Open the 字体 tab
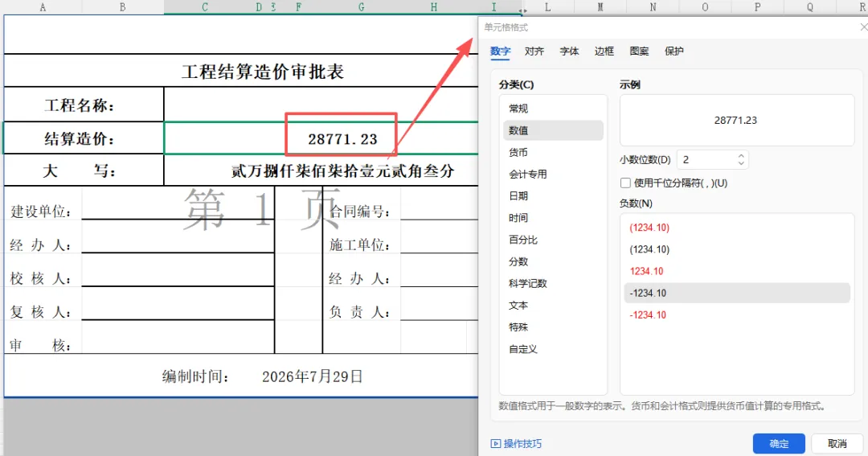The height and width of the screenshot is (456, 868). pyautogui.click(x=569, y=51)
